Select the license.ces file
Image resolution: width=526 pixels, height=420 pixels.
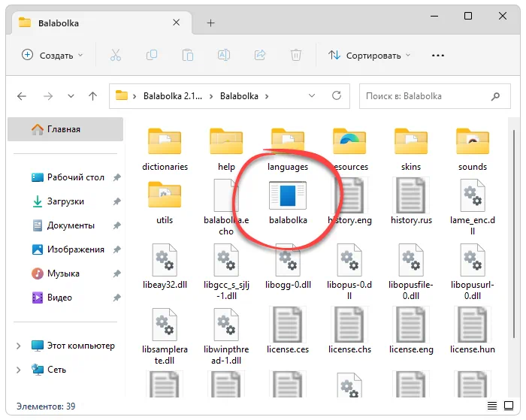coord(288,331)
